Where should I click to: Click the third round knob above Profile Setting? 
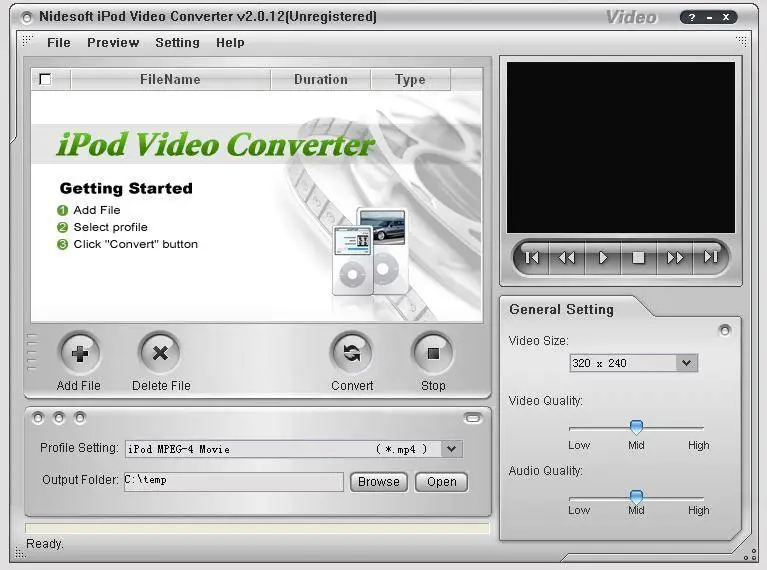[80, 418]
